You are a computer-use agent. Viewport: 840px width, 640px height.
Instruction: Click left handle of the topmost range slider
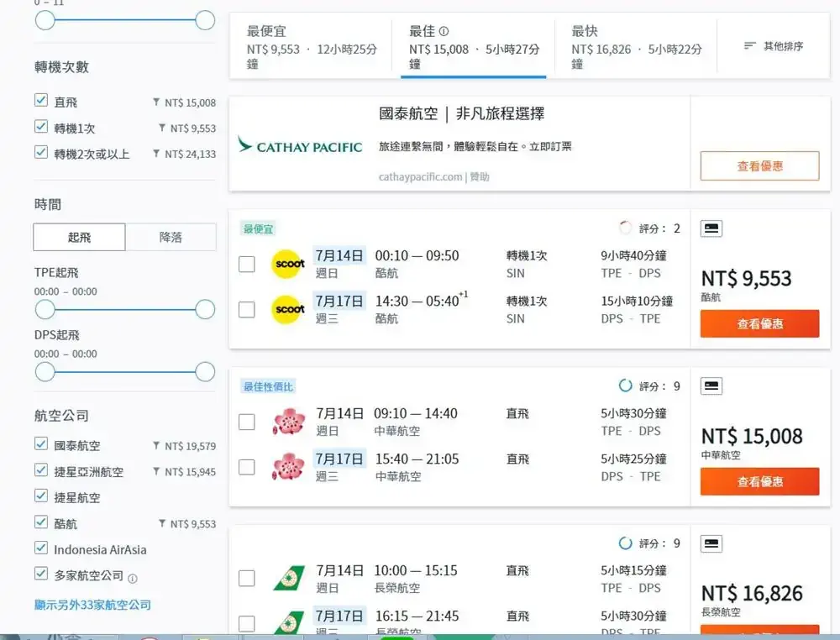coord(45,20)
